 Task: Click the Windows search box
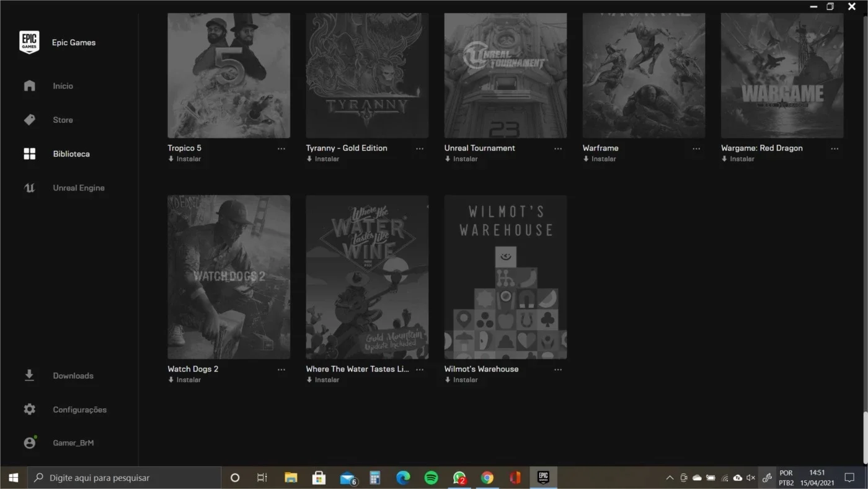(x=124, y=478)
